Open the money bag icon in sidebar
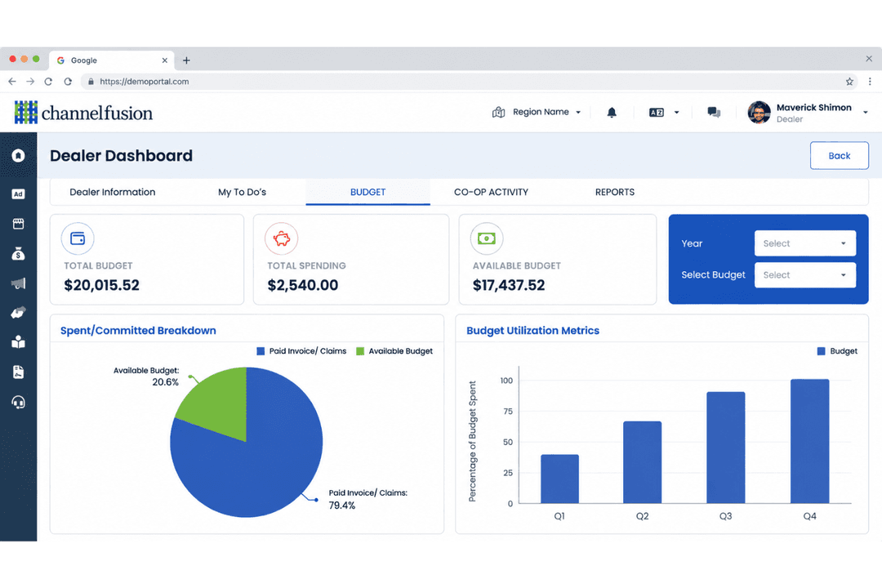Screen dimensions: 882x588 [18, 254]
